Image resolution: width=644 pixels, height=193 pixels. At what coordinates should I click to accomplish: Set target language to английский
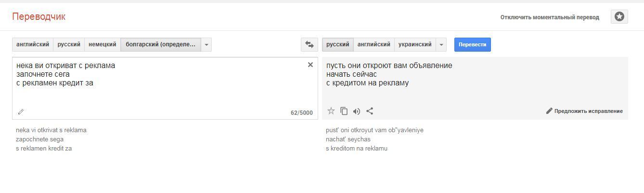(374, 44)
